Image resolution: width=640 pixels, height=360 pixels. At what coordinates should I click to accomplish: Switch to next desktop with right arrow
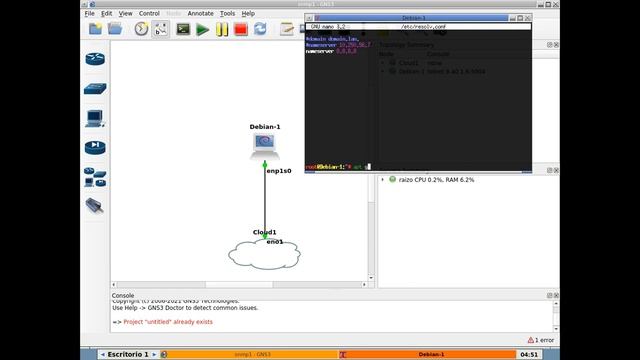154,354
